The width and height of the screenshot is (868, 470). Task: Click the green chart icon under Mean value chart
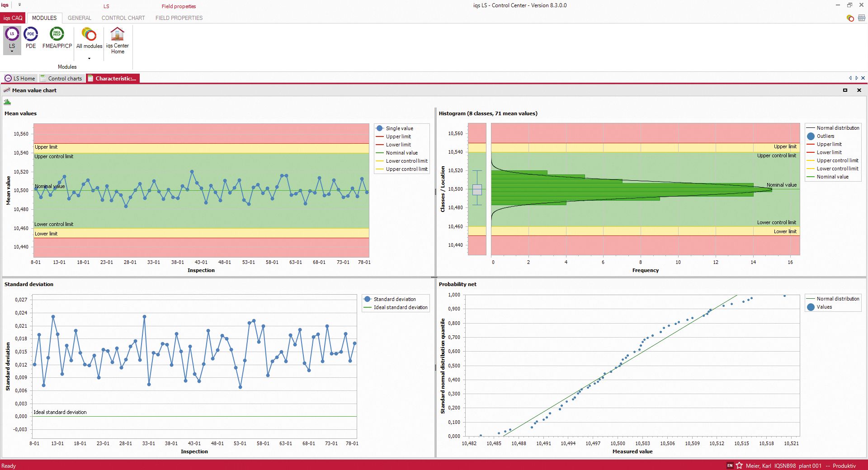coord(7,102)
